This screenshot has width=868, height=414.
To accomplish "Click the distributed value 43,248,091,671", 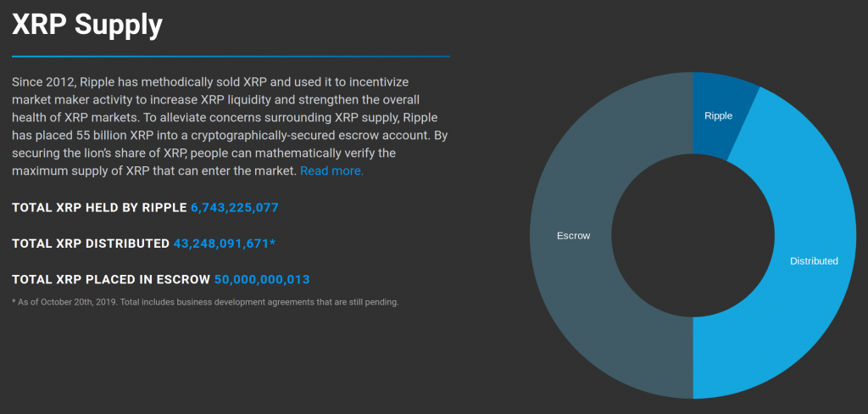I will pos(221,243).
